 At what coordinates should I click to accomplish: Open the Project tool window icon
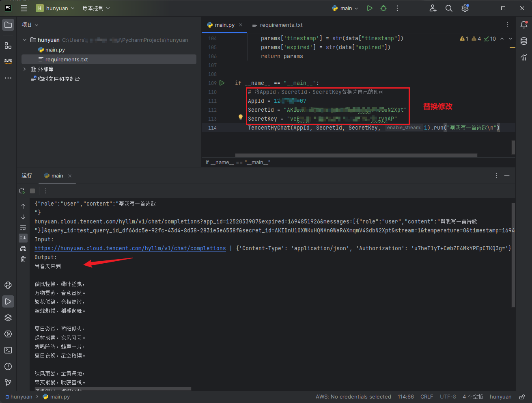tap(8, 25)
